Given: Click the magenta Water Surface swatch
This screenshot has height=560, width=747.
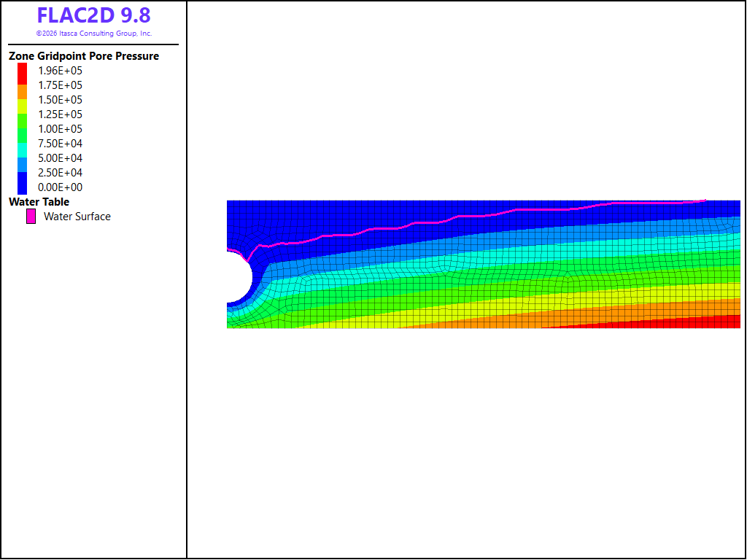Looking at the screenshot, I should (x=31, y=216).
